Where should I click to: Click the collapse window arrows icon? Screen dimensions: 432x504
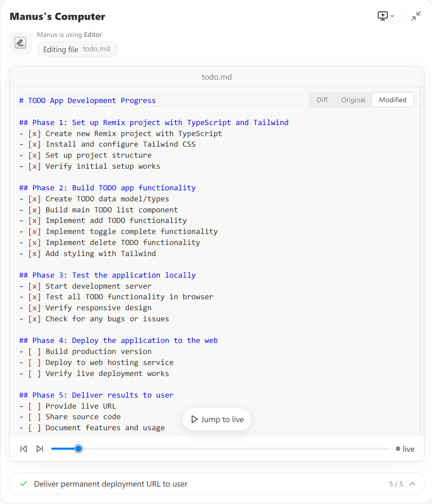point(416,16)
